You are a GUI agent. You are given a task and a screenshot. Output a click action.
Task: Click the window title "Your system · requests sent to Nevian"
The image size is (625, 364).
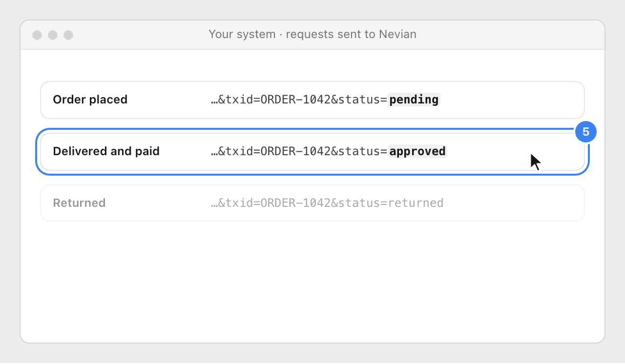(312, 35)
